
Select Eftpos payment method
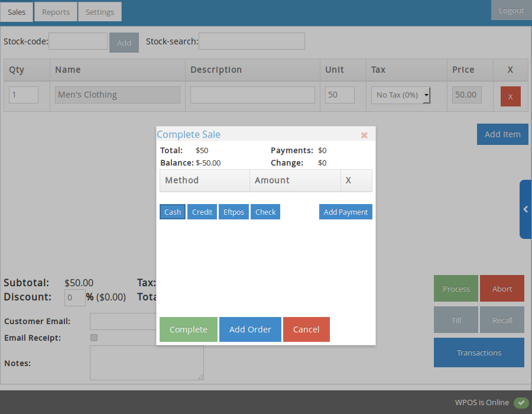233,212
